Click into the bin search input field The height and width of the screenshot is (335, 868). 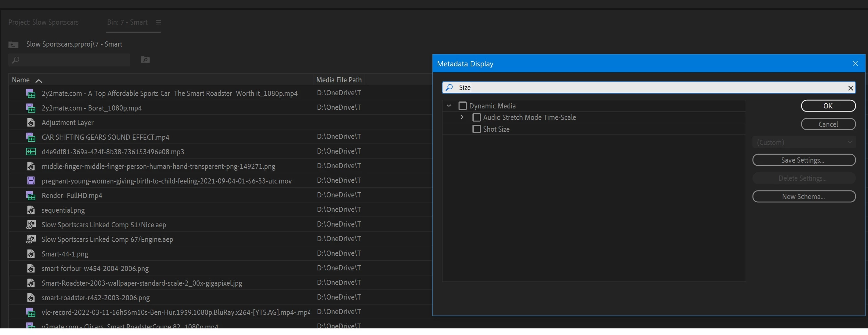(69, 60)
